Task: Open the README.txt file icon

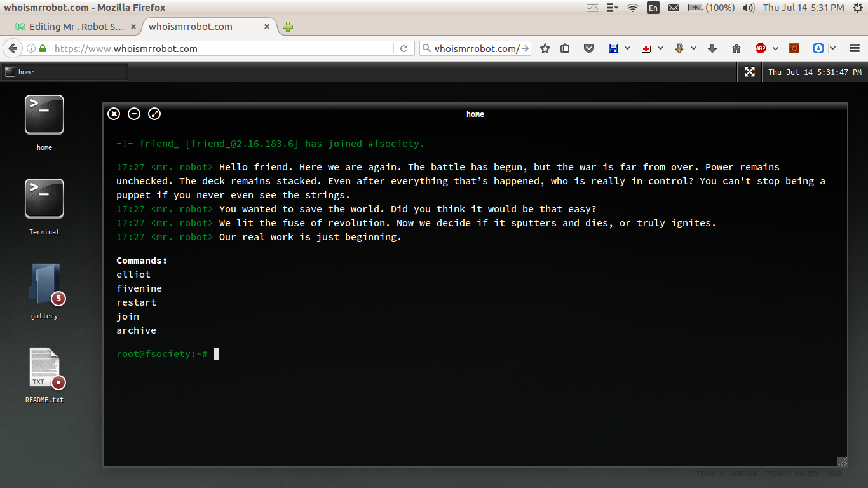Action: click(44, 367)
